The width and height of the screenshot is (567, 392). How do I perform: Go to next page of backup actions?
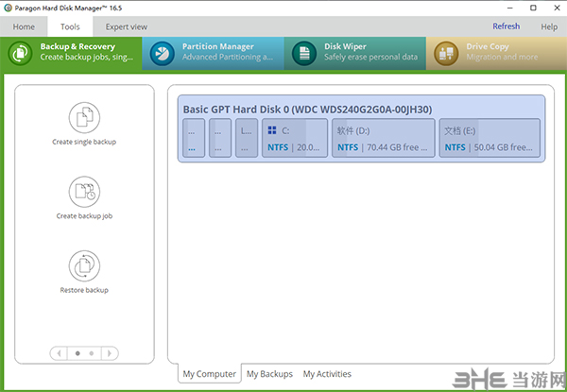tap(110, 353)
